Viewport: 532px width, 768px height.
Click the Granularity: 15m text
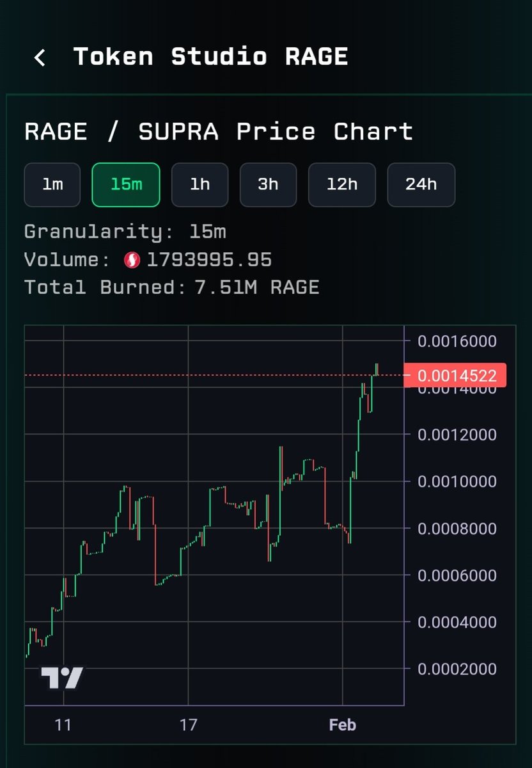click(x=125, y=231)
